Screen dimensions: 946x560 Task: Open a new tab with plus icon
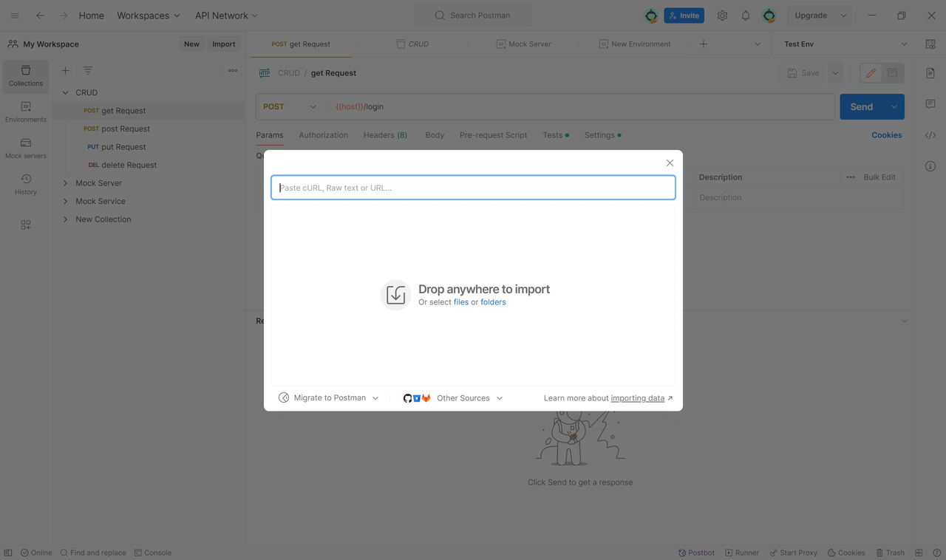click(704, 44)
